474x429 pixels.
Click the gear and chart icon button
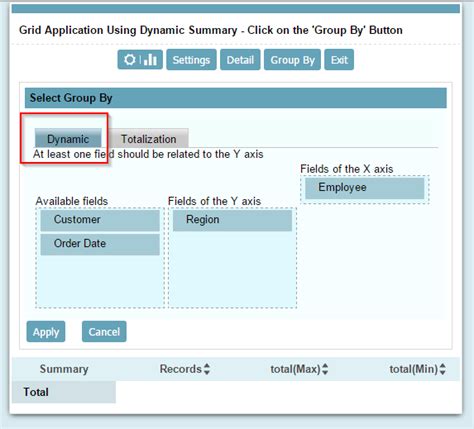(140, 60)
